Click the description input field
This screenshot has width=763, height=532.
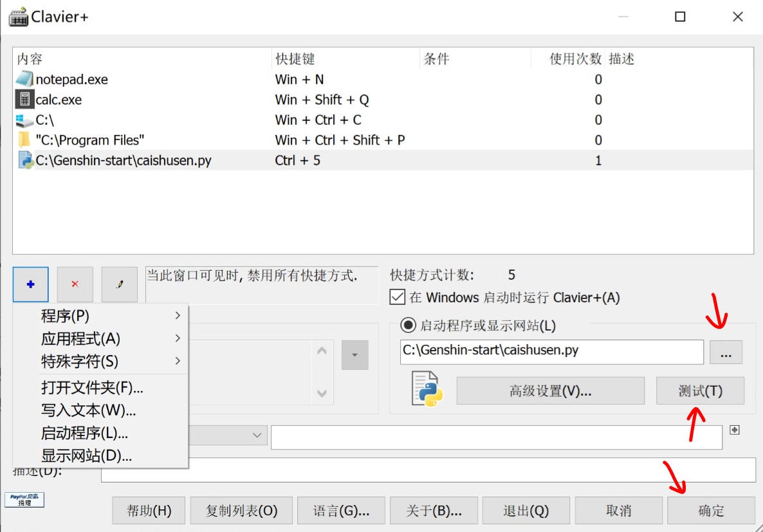428,470
